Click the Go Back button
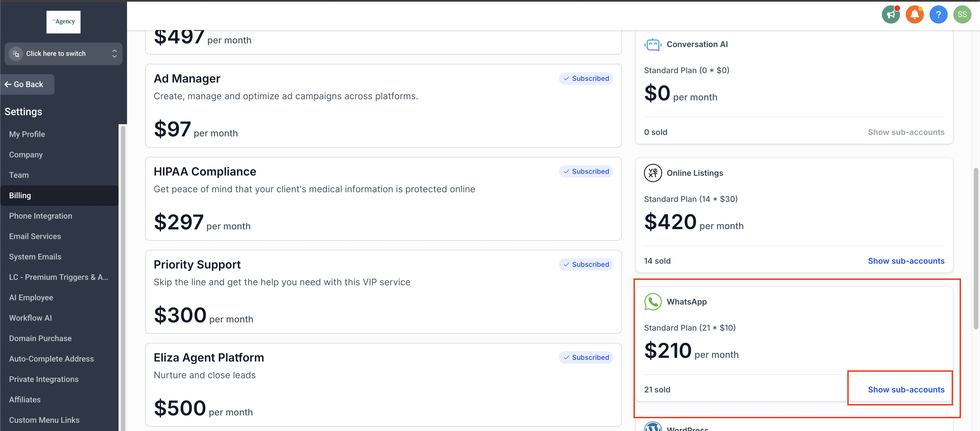The image size is (980, 431). [x=28, y=84]
